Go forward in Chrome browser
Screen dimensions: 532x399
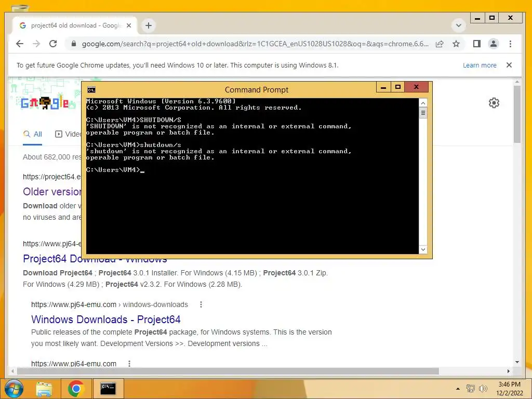[x=36, y=44]
